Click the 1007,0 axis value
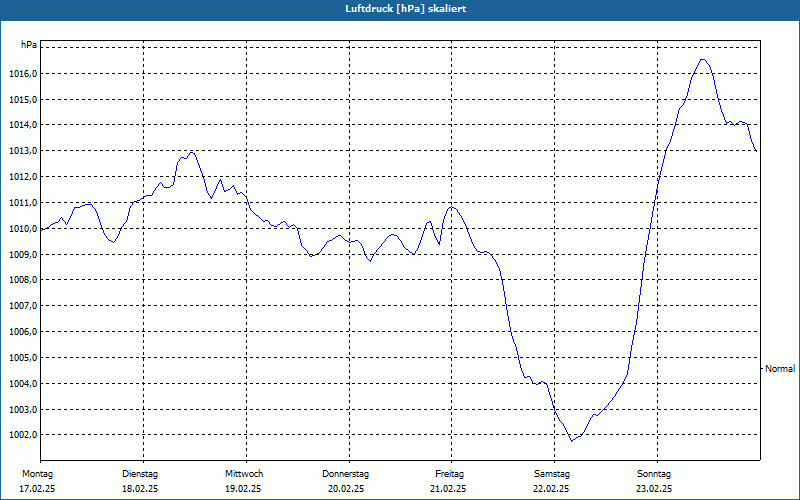 (x=23, y=306)
